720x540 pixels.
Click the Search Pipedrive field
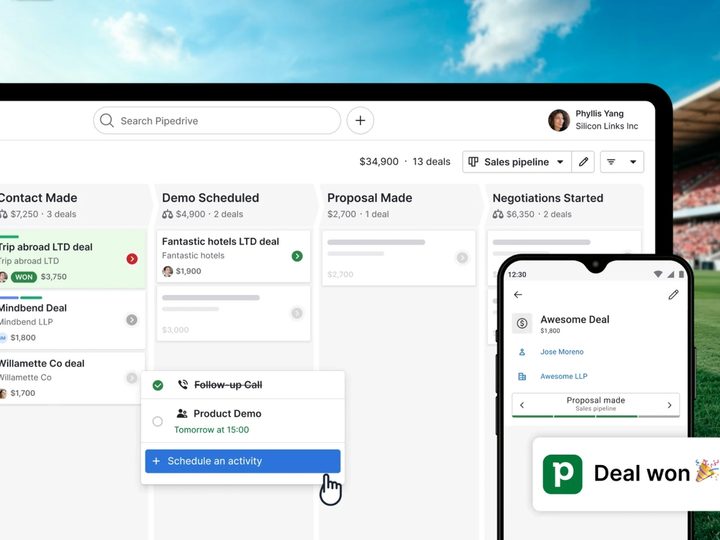217,121
